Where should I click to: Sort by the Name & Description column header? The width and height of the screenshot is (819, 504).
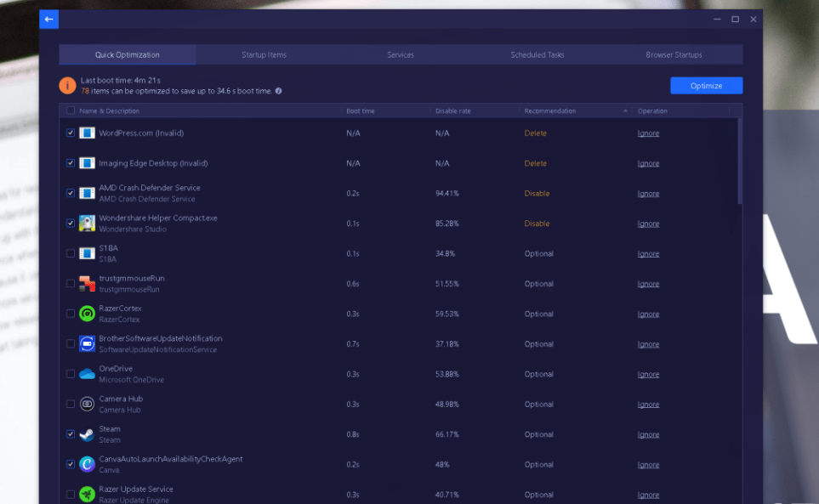click(x=109, y=110)
